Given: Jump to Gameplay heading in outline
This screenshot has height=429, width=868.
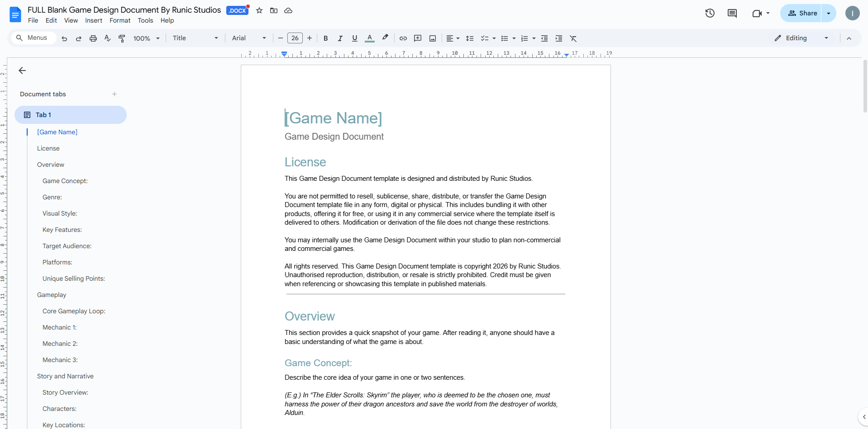Looking at the screenshot, I should point(52,295).
